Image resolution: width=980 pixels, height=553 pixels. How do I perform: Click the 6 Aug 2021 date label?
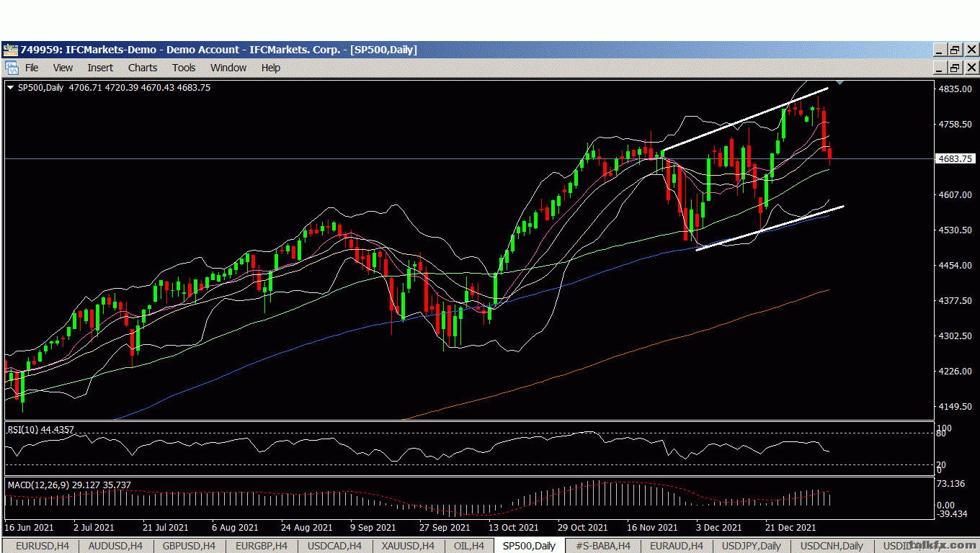click(235, 528)
